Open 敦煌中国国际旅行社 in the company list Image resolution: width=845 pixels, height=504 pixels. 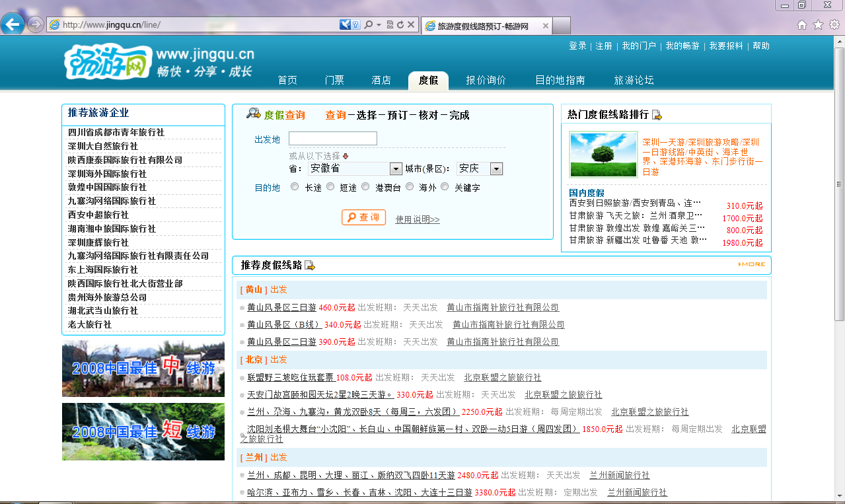tap(107, 187)
